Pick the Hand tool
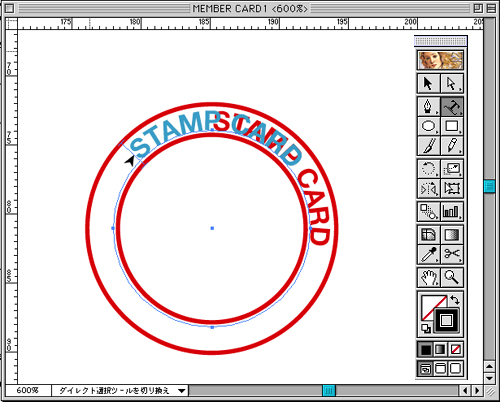 pos(428,277)
